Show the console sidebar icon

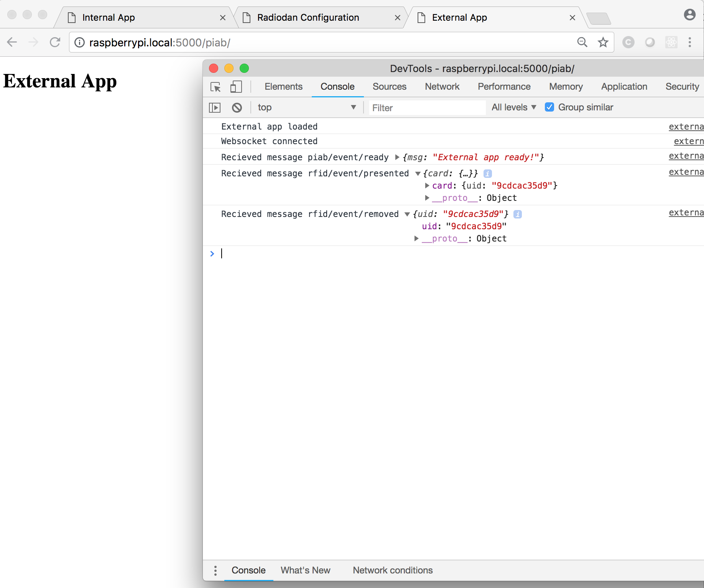click(215, 108)
